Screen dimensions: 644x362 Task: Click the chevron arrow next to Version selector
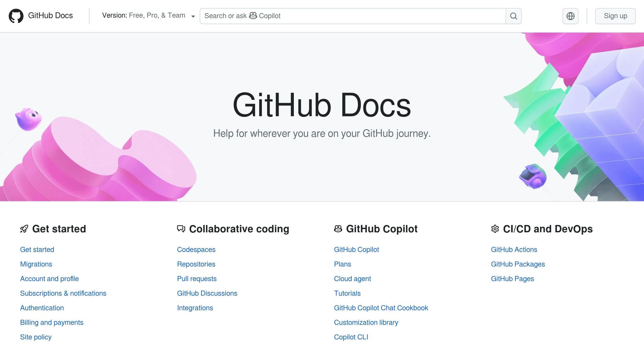193,16
